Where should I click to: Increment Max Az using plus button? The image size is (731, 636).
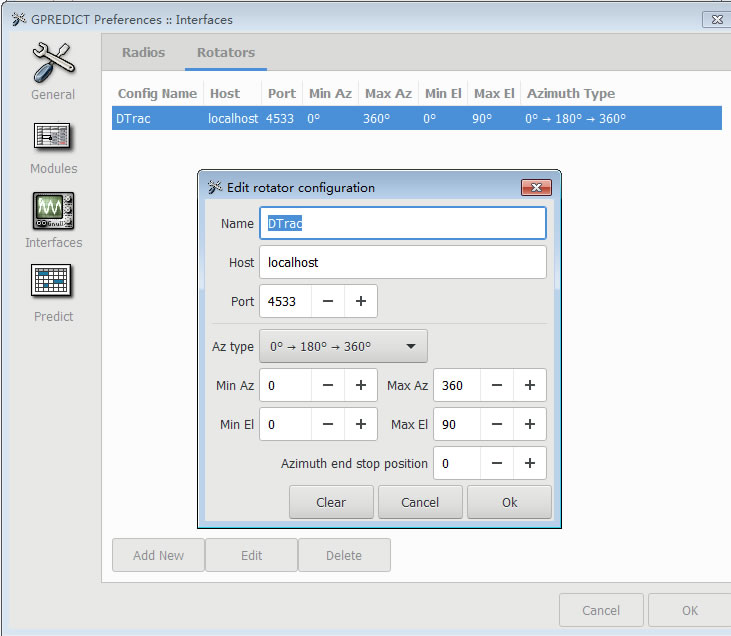point(530,385)
